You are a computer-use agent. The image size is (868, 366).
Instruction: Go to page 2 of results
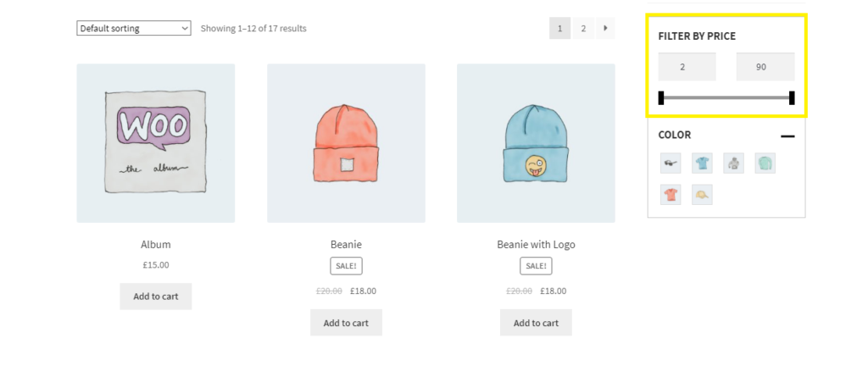point(582,29)
